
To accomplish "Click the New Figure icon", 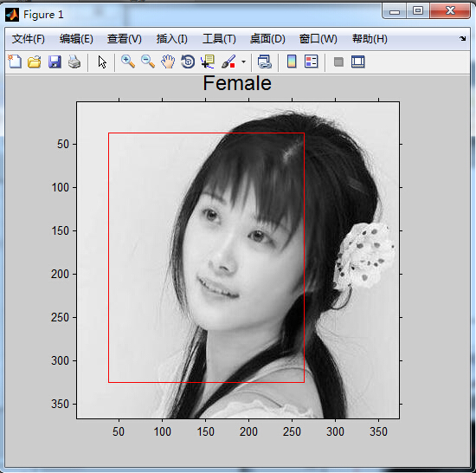I will [x=15, y=62].
